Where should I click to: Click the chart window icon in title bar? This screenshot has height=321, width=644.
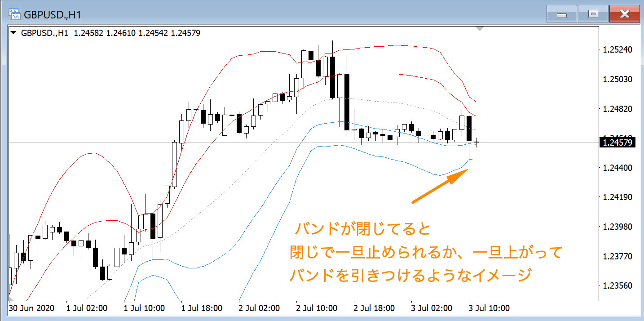click(15, 13)
